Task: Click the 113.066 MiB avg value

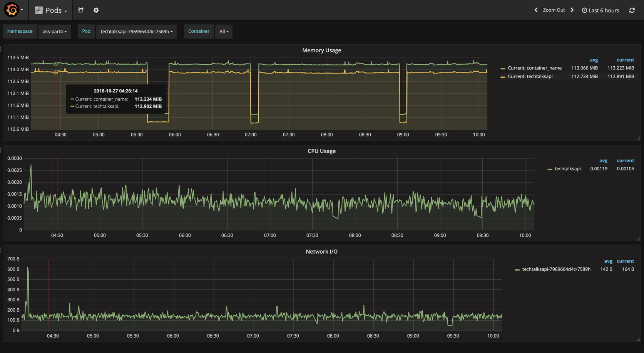Action: 584,68
